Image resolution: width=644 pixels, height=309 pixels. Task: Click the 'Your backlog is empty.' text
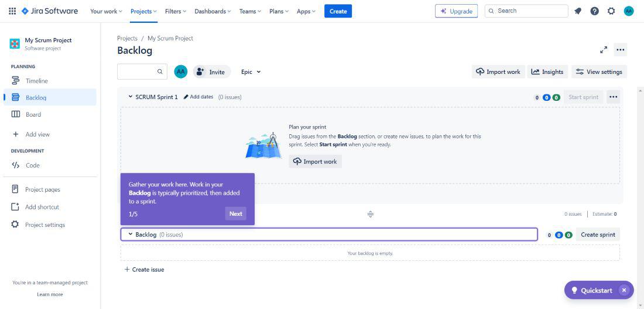(370, 253)
